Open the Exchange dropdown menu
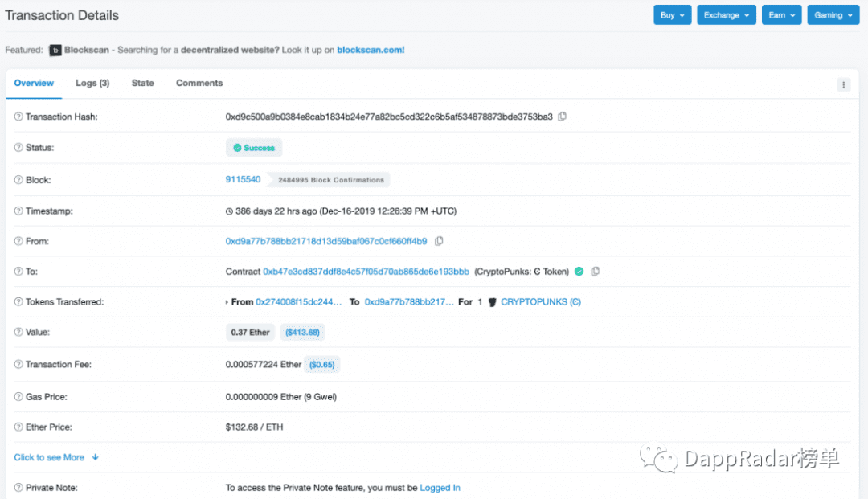 point(727,15)
